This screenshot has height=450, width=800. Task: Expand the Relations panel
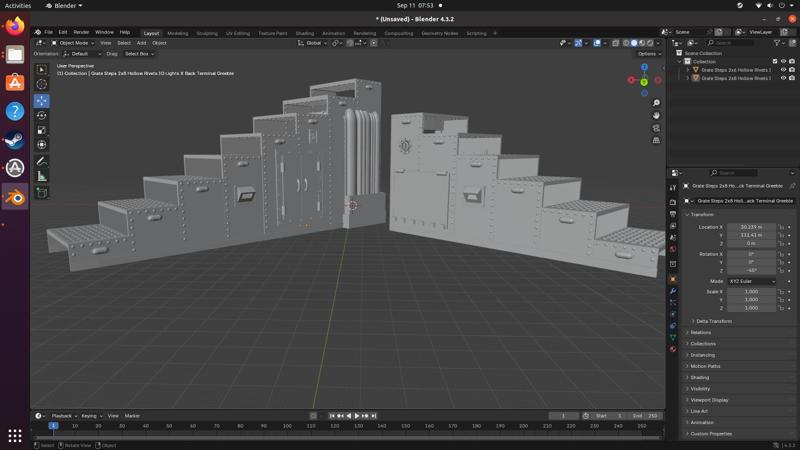tap(701, 332)
